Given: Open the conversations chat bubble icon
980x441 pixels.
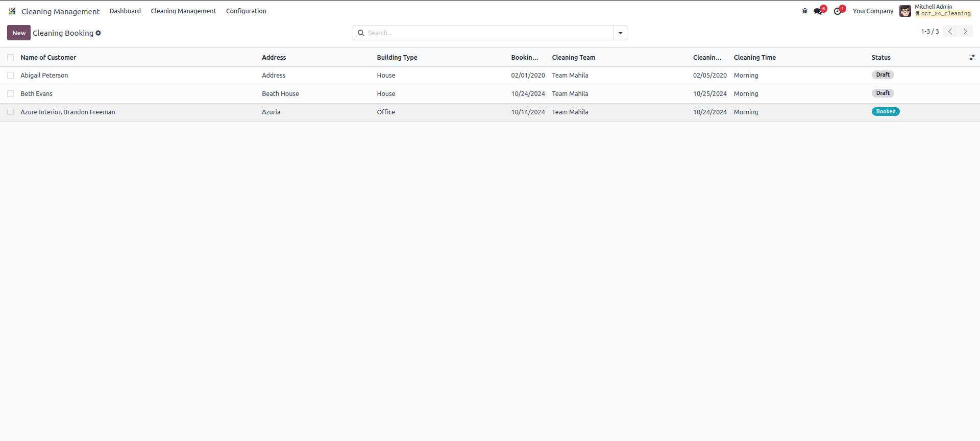Looking at the screenshot, I should [818, 11].
